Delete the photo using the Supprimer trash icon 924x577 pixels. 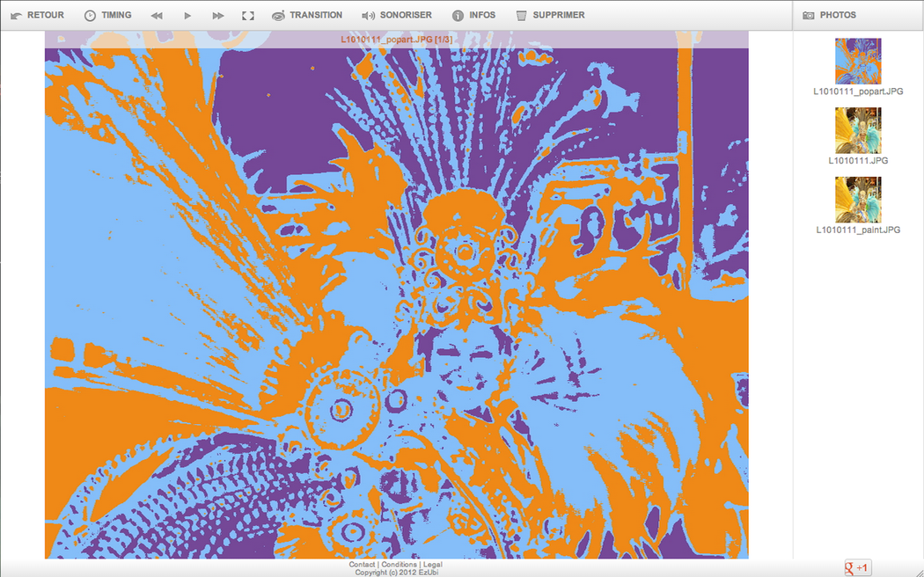[521, 16]
